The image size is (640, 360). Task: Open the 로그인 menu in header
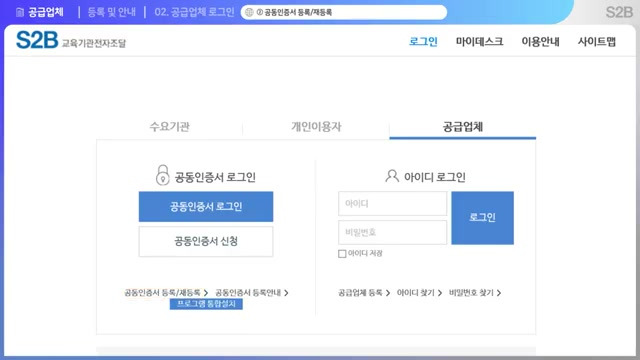click(x=423, y=42)
